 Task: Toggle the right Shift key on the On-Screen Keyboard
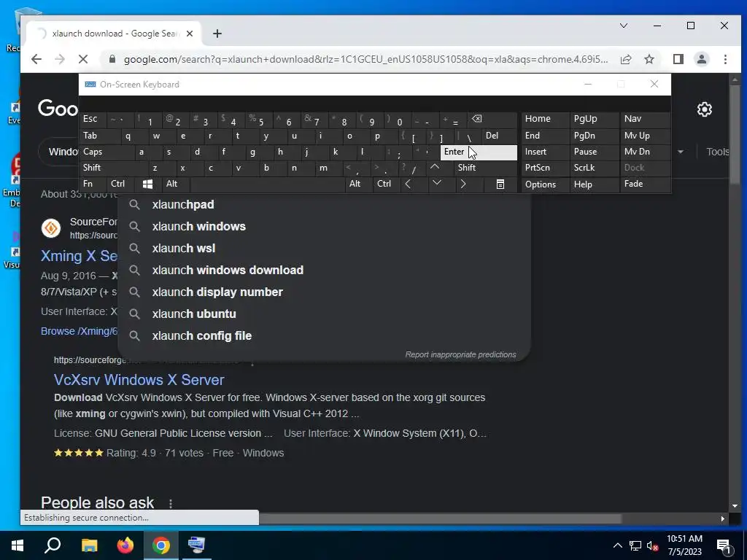tap(485, 168)
